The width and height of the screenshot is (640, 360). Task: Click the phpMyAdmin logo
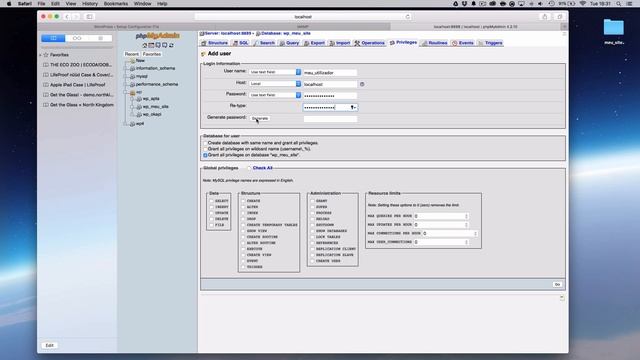158,36
